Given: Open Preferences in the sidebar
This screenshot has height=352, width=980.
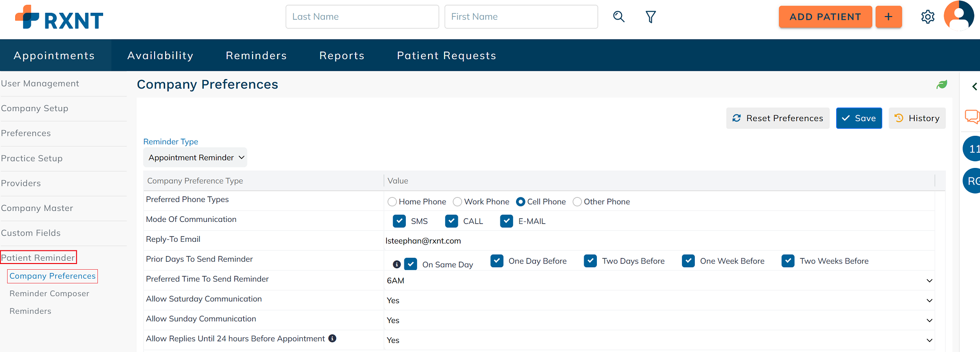Looking at the screenshot, I should (x=26, y=133).
